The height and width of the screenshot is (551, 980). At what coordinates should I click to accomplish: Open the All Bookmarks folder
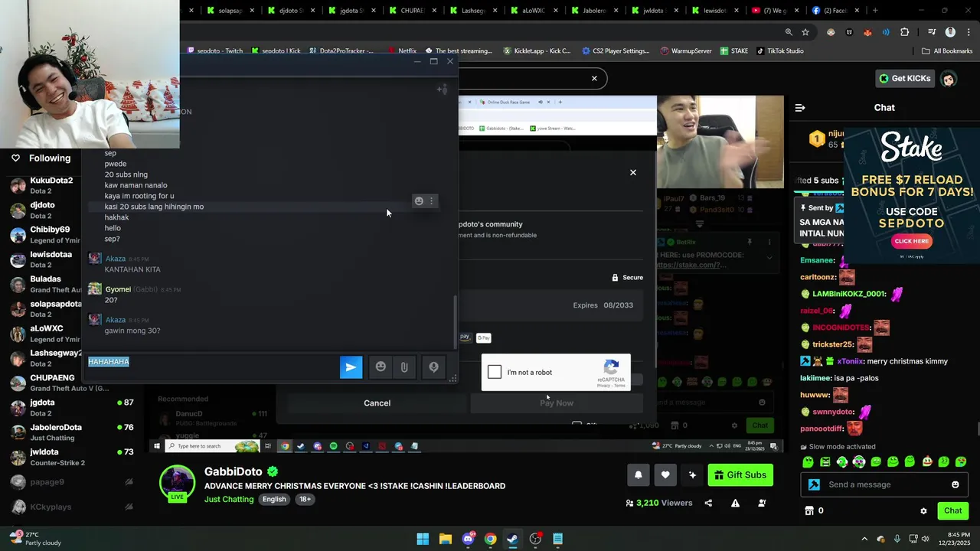947,51
